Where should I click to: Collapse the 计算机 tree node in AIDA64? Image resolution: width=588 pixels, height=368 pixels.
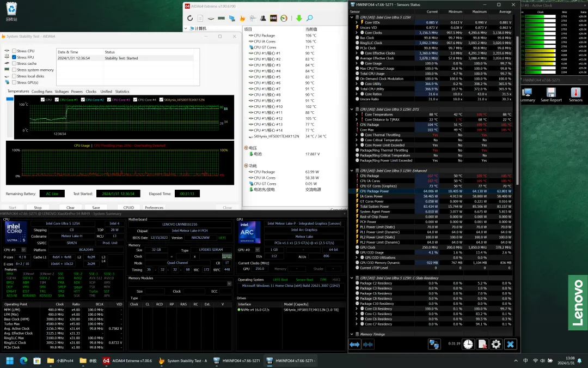(x=186, y=28)
